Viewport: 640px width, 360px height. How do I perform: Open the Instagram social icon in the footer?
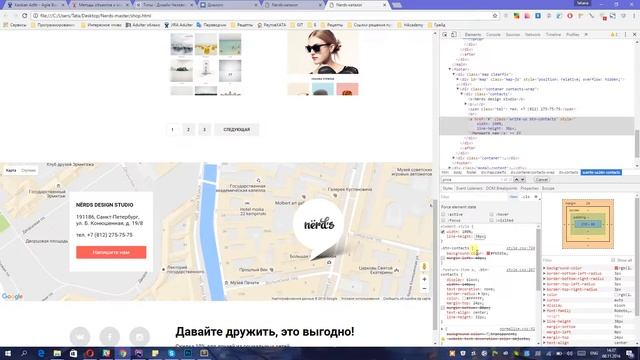140,336
